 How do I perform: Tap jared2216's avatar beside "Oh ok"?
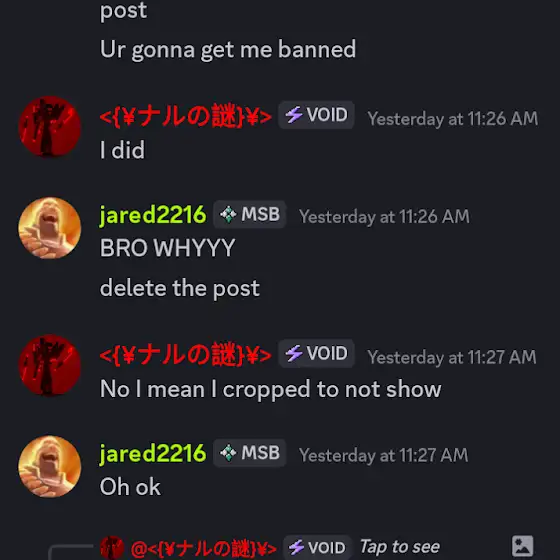click(50, 466)
